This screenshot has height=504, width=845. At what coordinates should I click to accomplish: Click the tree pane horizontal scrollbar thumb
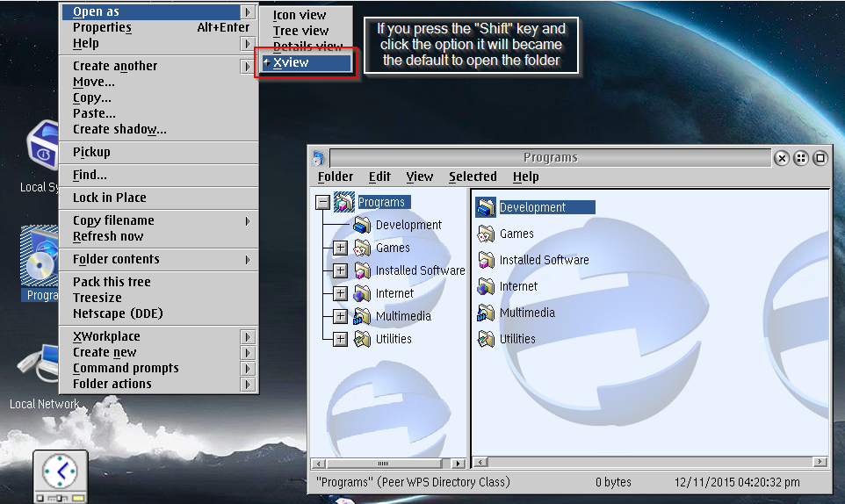pos(383,463)
